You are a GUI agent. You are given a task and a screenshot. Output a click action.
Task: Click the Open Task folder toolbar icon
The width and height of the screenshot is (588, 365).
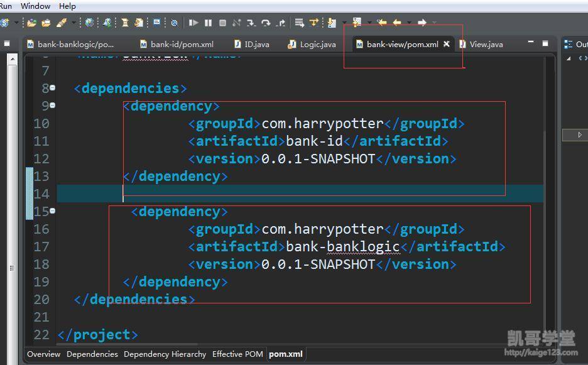tap(46, 23)
